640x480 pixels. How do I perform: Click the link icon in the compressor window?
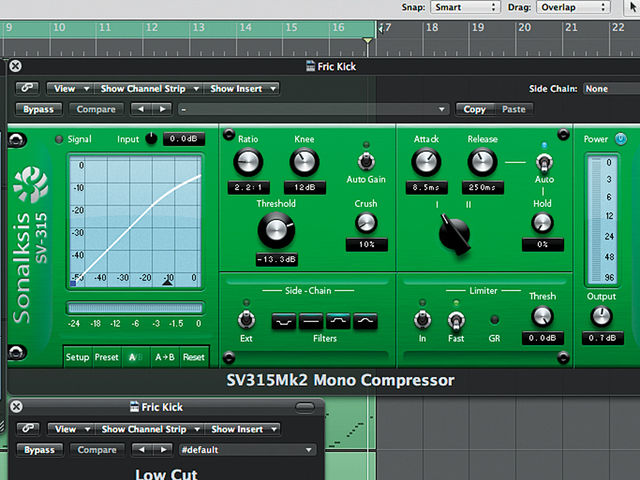pyautogui.click(x=27, y=88)
